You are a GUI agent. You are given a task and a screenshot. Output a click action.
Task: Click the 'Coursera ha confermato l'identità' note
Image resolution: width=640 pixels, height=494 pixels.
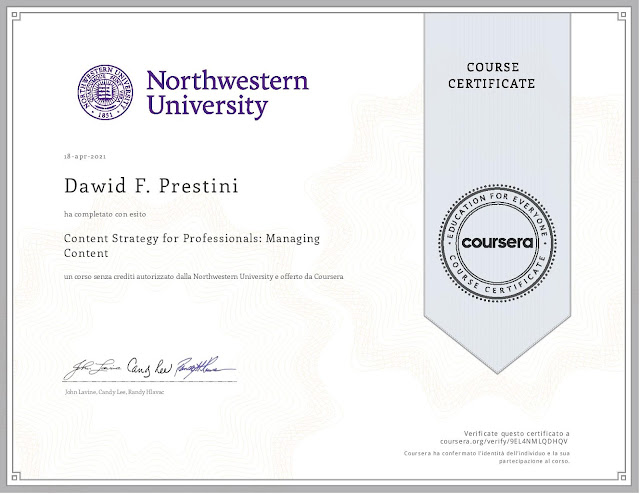(487, 457)
